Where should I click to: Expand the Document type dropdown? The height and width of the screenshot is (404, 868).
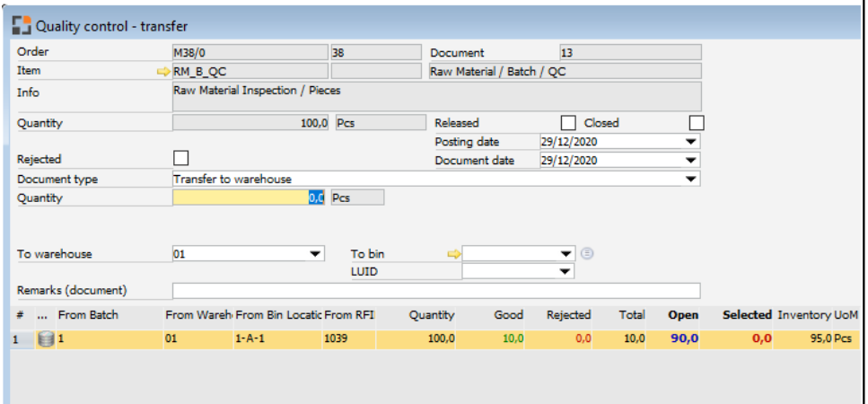(690, 180)
